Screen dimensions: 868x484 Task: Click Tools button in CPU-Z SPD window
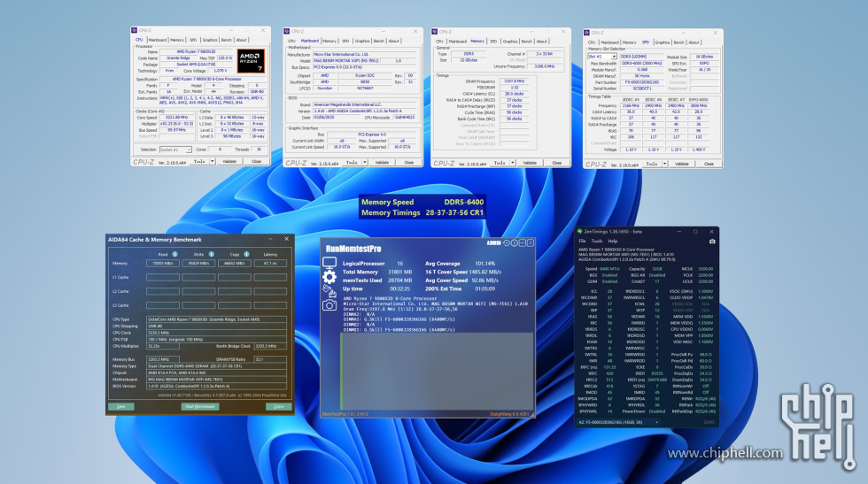tap(651, 165)
